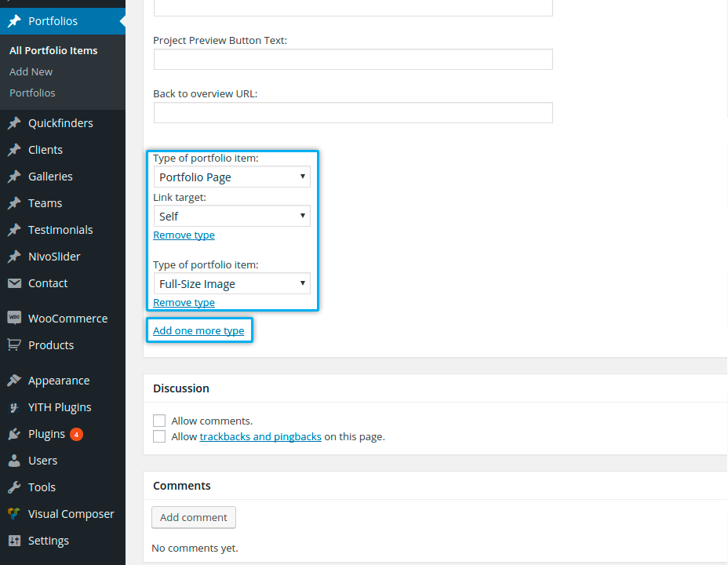This screenshot has height=565, width=728.
Task: Expand the Link target Self dropdown
Action: tap(231, 217)
